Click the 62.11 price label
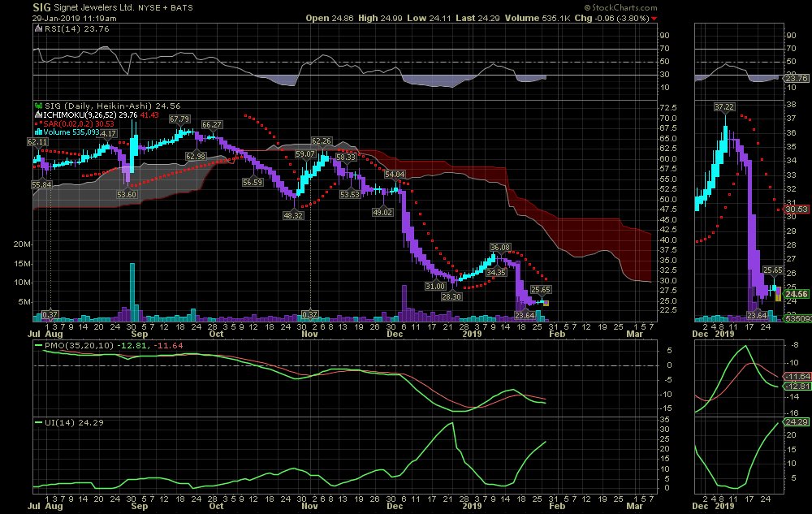 point(37,142)
